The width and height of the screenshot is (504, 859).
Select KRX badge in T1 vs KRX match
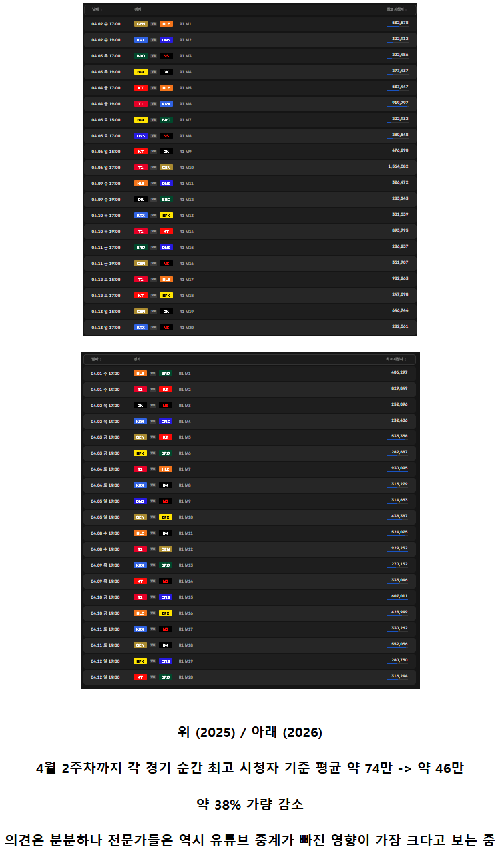click(x=166, y=103)
